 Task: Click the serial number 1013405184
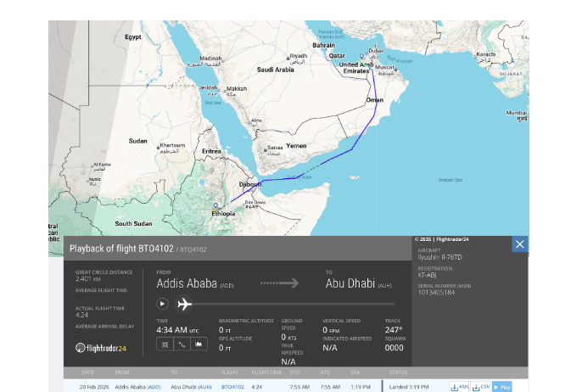[x=436, y=292]
